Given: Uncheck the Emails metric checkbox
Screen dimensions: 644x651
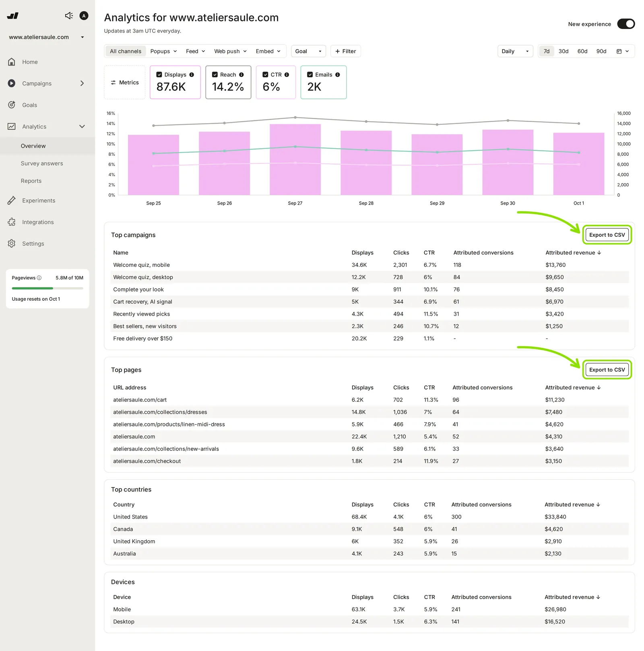Looking at the screenshot, I should [x=310, y=74].
